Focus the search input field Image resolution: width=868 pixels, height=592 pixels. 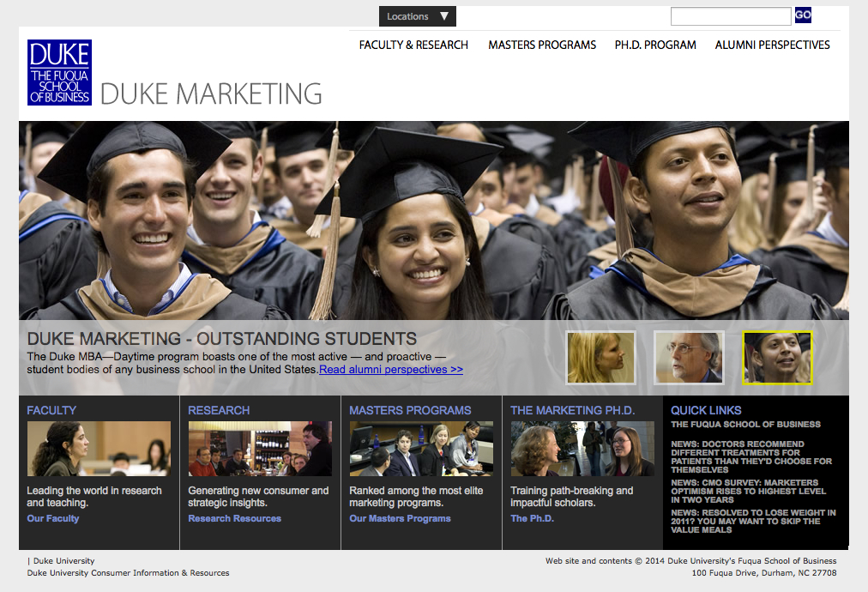pyautogui.click(x=731, y=16)
